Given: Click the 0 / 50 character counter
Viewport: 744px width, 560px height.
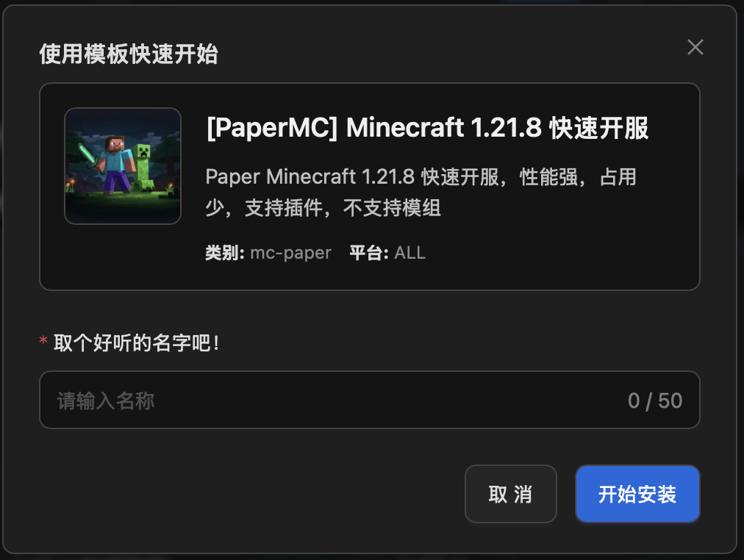Looking at the screenshot, I should pos(654,401).
